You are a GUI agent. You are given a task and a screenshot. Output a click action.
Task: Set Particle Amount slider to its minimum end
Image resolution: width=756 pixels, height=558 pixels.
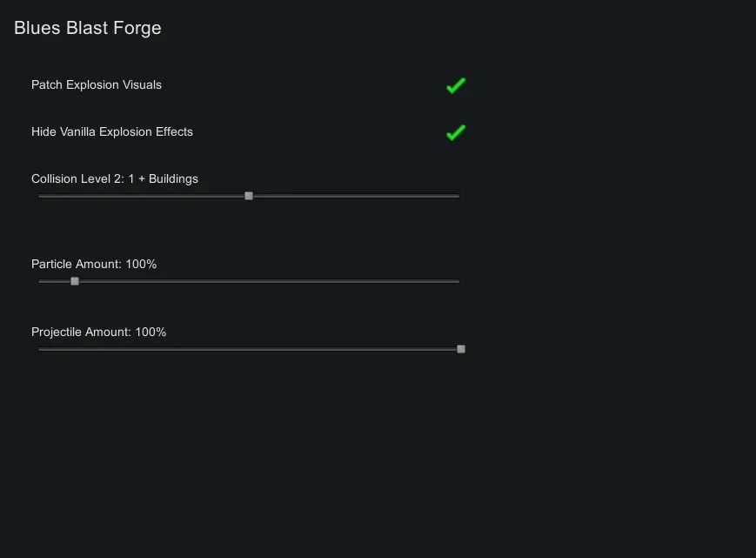[x=40, y=281]
